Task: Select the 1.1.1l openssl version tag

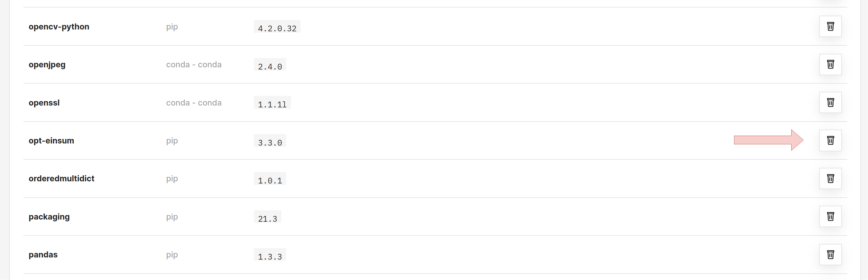Action: click(x=272, y=103)
